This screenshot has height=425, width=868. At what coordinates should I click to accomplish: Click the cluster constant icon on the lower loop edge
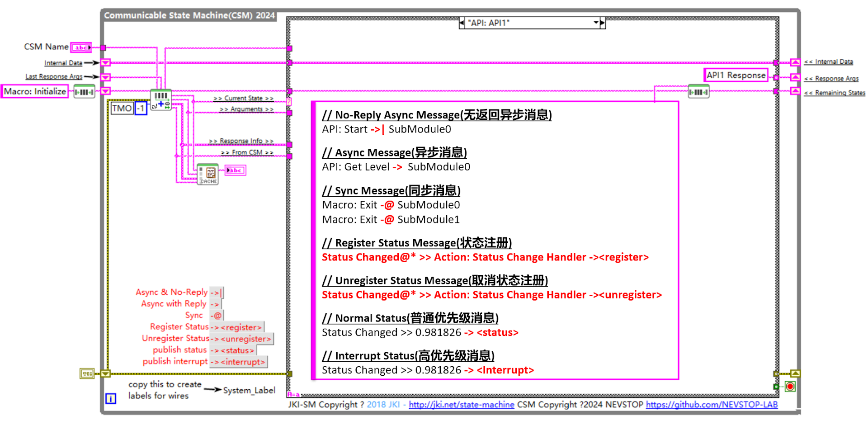point(88,373)
